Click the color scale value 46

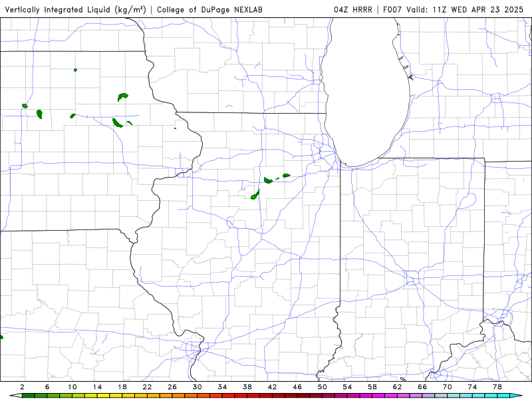click(x=297, y=387)
